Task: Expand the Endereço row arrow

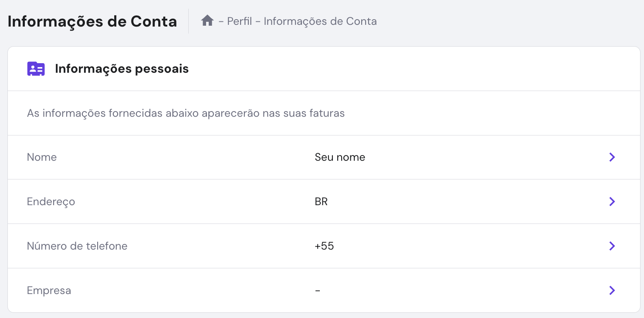Action: (612, 202)
